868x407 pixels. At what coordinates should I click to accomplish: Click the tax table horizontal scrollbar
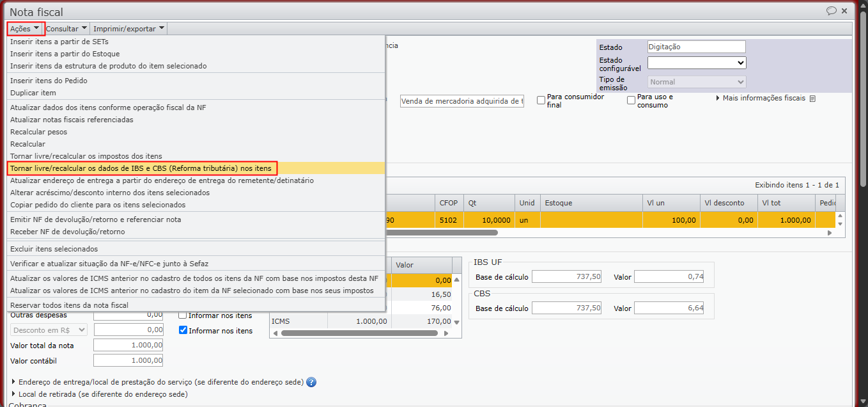[360, 333]
